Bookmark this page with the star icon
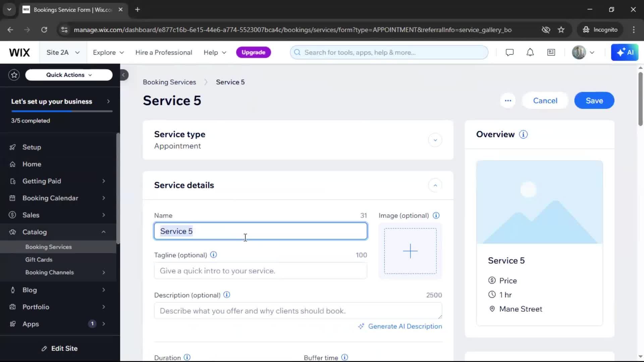 coord(561,30)
